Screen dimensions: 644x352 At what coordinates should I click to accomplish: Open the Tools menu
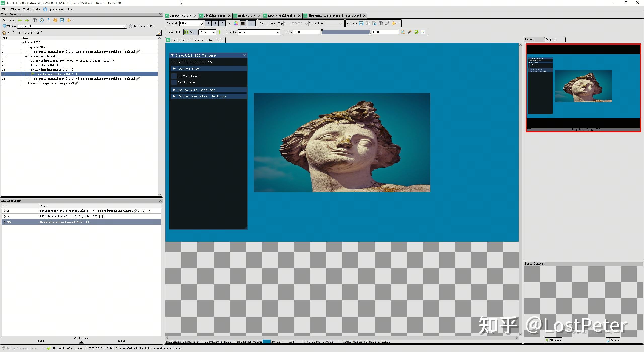[27, 9]
